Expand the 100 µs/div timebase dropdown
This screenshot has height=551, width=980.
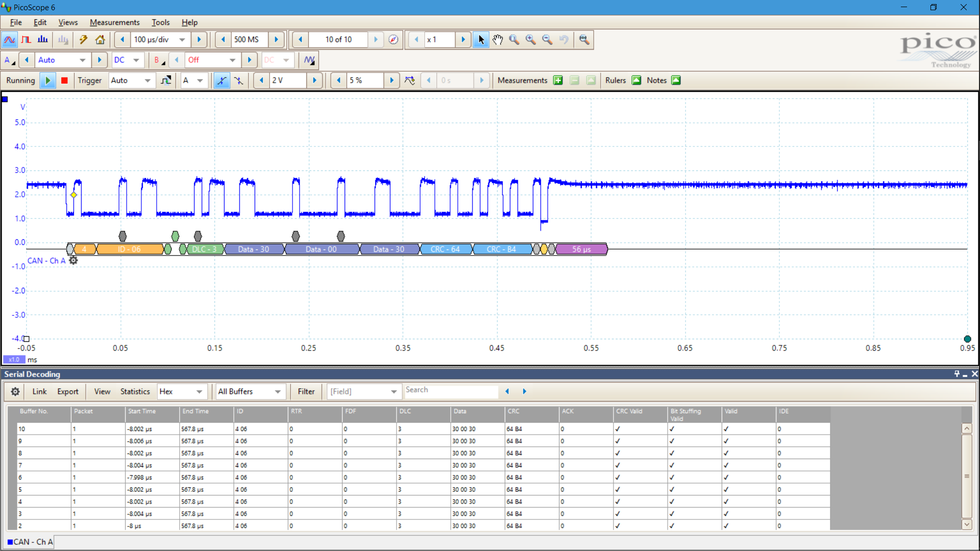pyautogui.click(x=182, y=40)
